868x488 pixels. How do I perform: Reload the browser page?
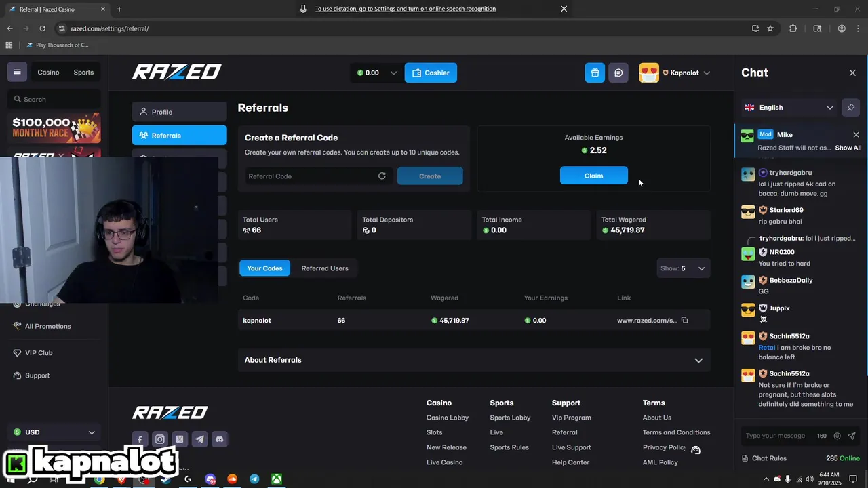(42, 28)
